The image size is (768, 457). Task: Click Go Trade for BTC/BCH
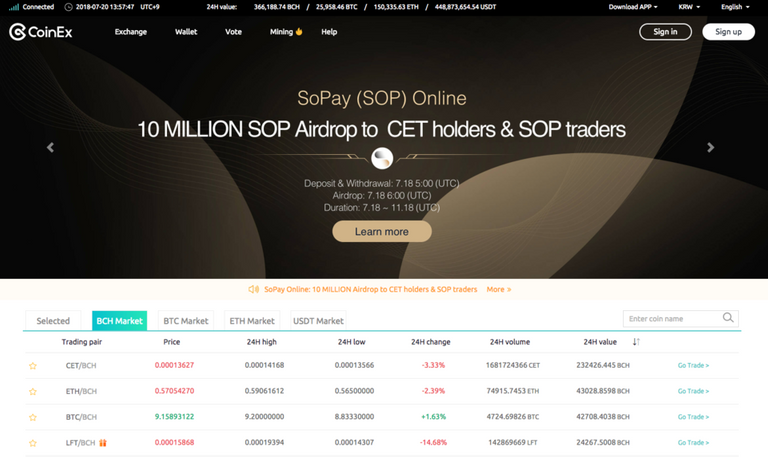[x=693, y=417]
